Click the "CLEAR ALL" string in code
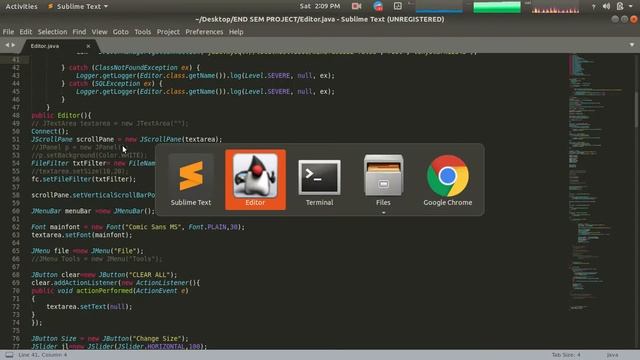 pos(152,275)
